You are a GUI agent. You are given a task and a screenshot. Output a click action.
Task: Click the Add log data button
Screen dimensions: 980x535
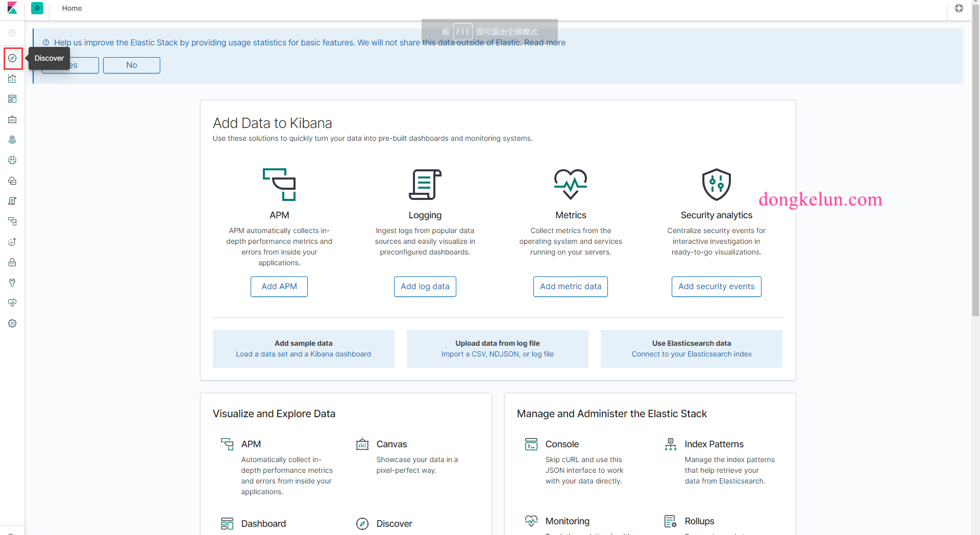[425, 287]
